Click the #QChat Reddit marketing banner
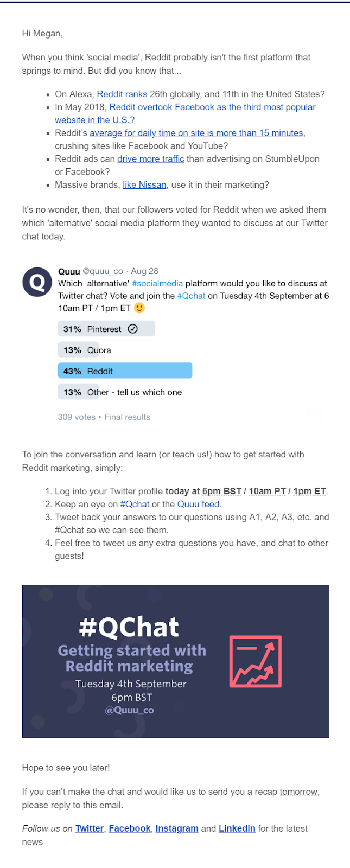Screen dimensions: 350x868 click(x=175, y=661)
